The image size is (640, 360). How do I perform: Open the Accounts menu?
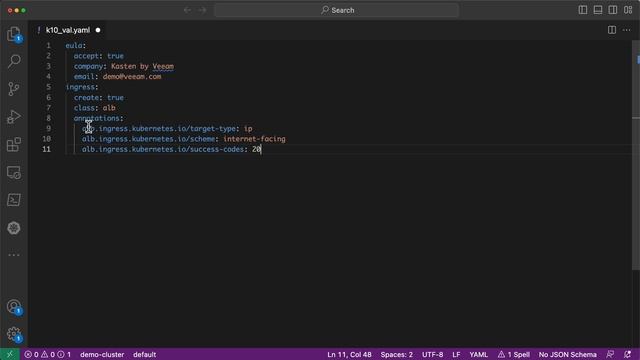(14, 307)
